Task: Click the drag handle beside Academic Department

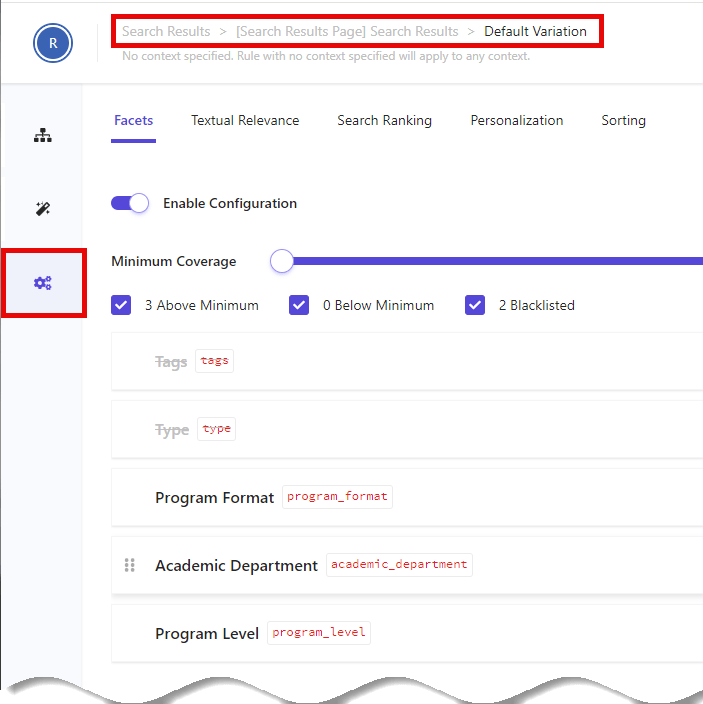Action: tap(129, 565)
